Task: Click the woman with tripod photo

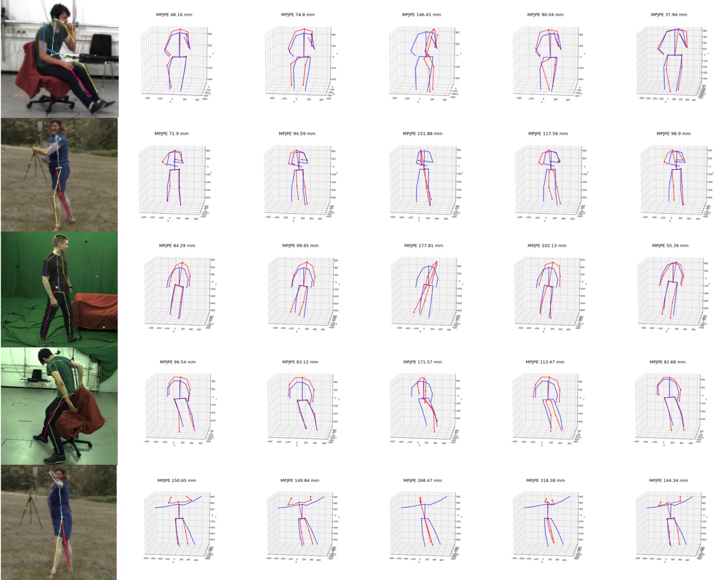Action: point(59,175)
